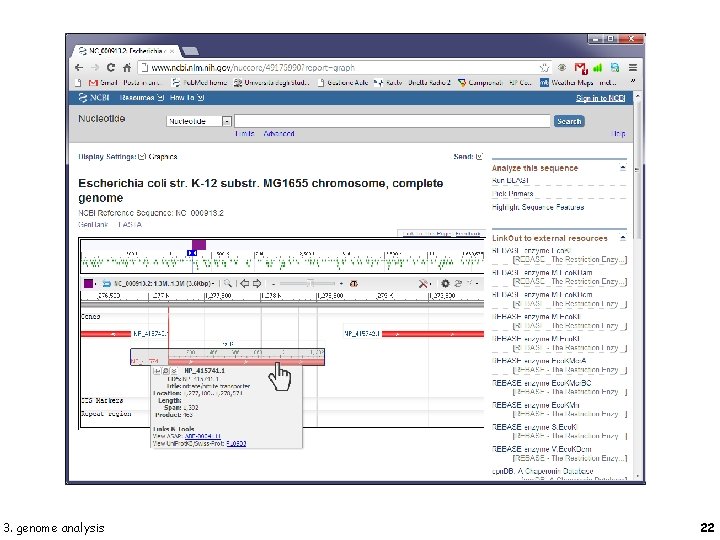
Task: Click the magnifier icon in NP_415741.1 tooltip
Action: pyautogui.click(x=165, y=371)
